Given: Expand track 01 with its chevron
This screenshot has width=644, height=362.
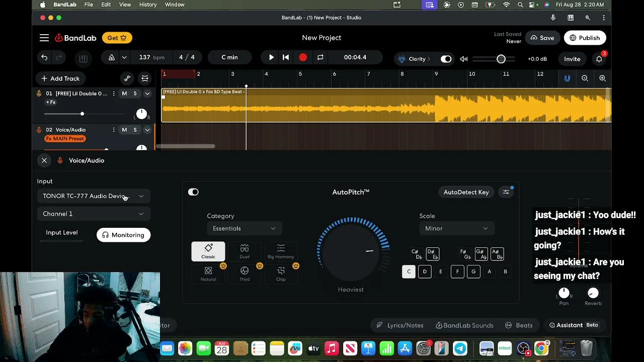Looking at the screenshot, I should tap(147, 94).
